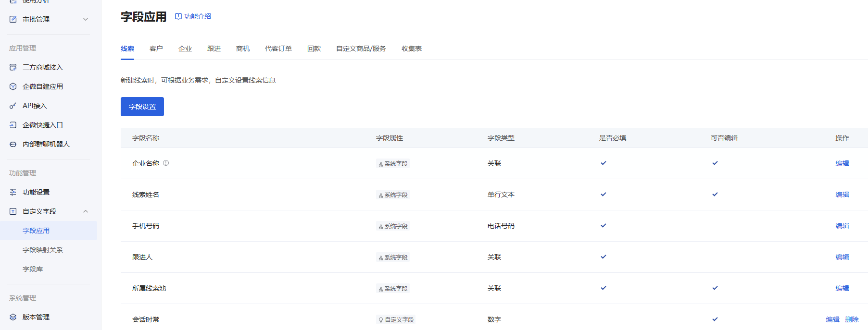Click 系统字段 tag in 跟进人 row
Screen dimensions: 868x330
393,257
